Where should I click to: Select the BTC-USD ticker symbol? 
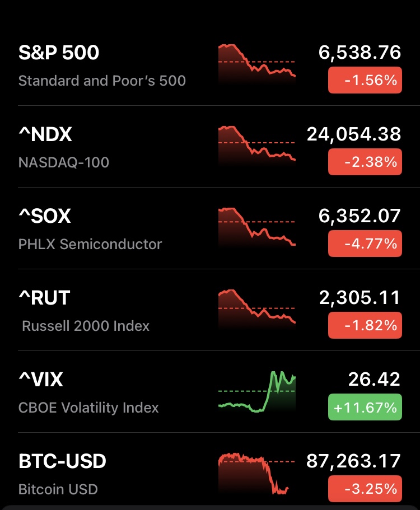(x=62, y=462)
